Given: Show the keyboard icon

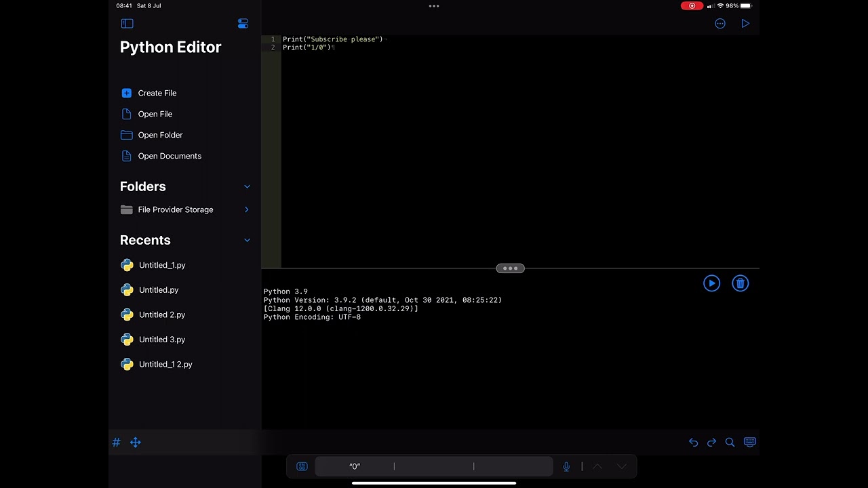Looking at the screenshot, I should (x=750, y=442).
